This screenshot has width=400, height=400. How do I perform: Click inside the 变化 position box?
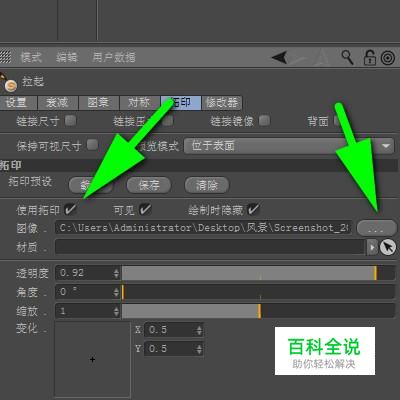pos(92,359)
